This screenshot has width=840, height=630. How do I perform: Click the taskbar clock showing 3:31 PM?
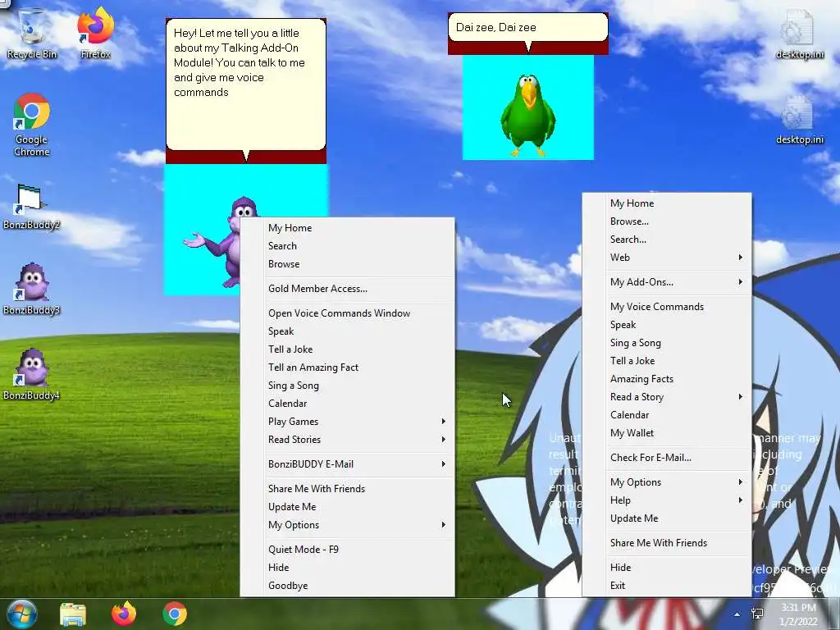pos(799,614)
